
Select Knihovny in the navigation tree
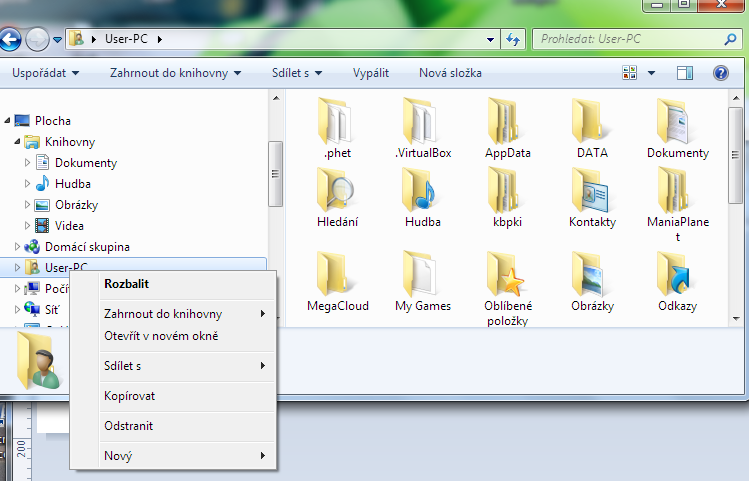coord(70,142)
